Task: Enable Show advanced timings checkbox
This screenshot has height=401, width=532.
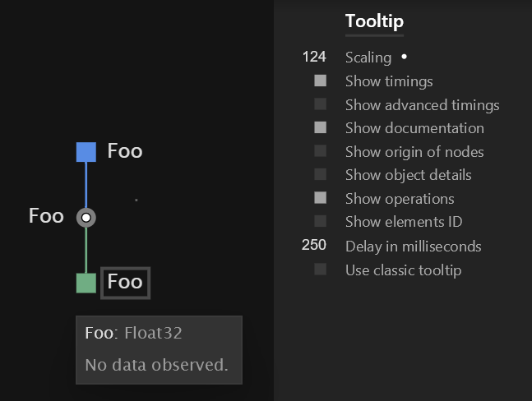Action: pos(321,104)
